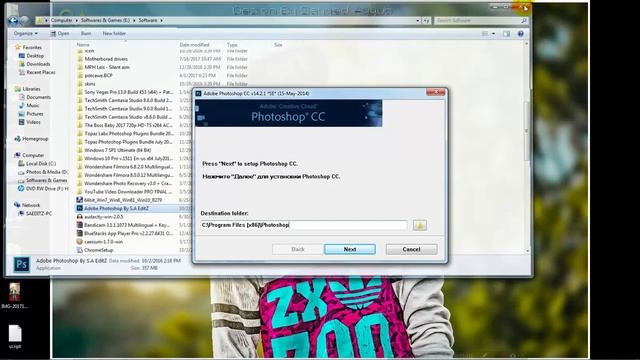Screen dimensions: 640x360
Task: Select Wondershare Photo Recovery folder
Action: click(128, 184)
